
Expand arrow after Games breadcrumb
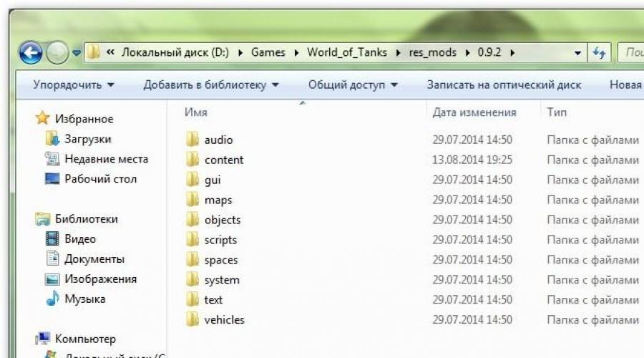coord(296,52)
